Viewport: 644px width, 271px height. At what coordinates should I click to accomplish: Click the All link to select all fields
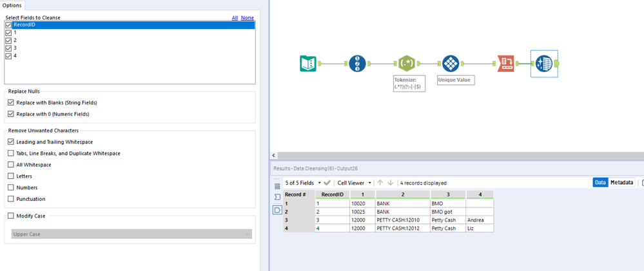click(x=235, y=17)
